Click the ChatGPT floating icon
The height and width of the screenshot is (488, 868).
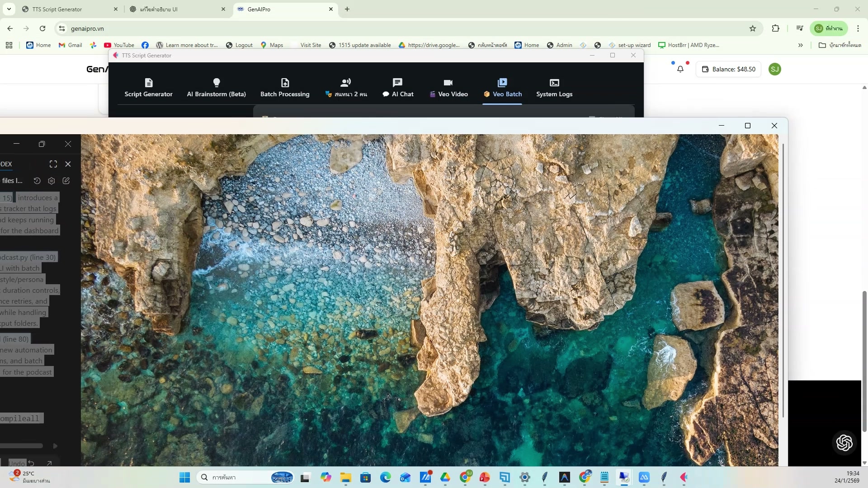coord(844,442)
